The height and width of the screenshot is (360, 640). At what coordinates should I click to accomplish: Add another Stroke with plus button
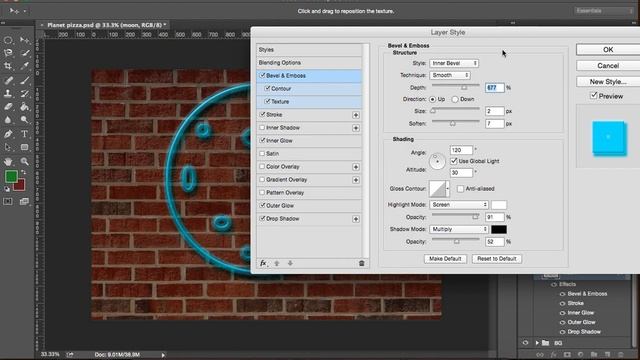[356, 115]
